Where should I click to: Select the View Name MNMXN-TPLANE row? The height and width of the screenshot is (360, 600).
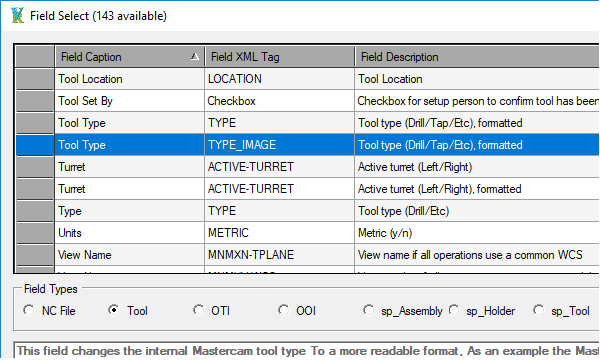(308, 255)
